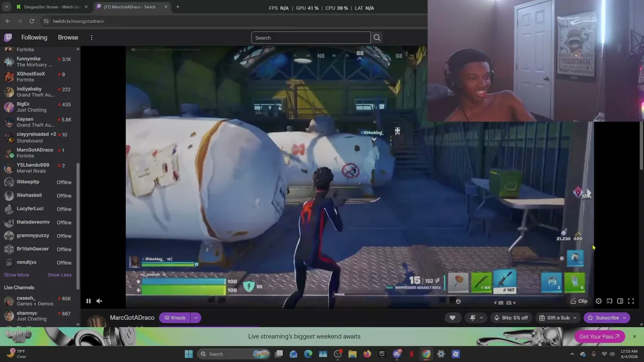Open Discord from taskbar

pyautogui.click(x=397, y=354)
